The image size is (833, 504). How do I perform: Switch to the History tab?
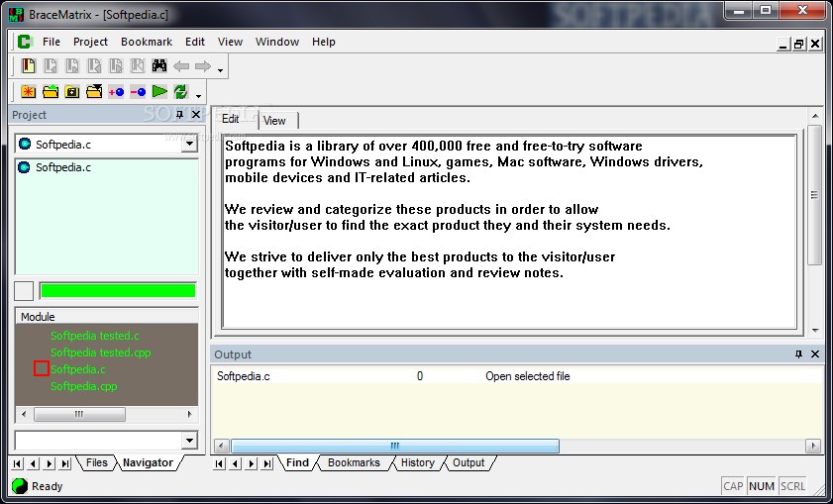tap(418, 462)
